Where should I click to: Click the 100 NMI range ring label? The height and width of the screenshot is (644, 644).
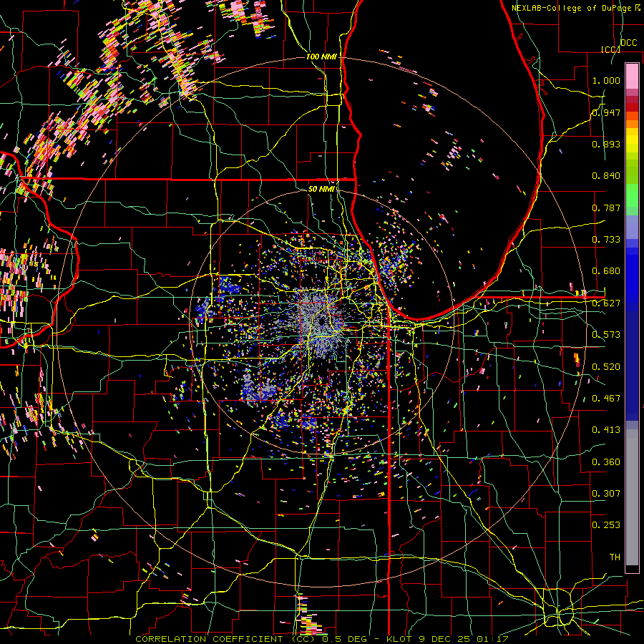pos(321,57)
